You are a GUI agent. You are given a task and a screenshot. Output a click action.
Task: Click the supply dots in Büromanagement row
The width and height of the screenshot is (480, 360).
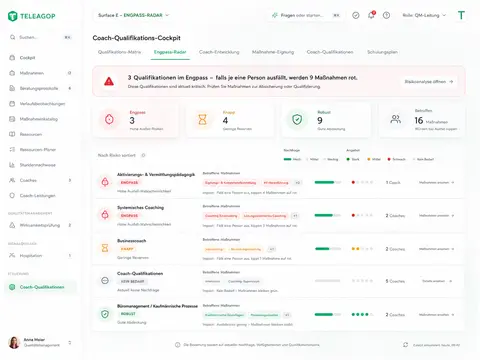click(362, 314)
